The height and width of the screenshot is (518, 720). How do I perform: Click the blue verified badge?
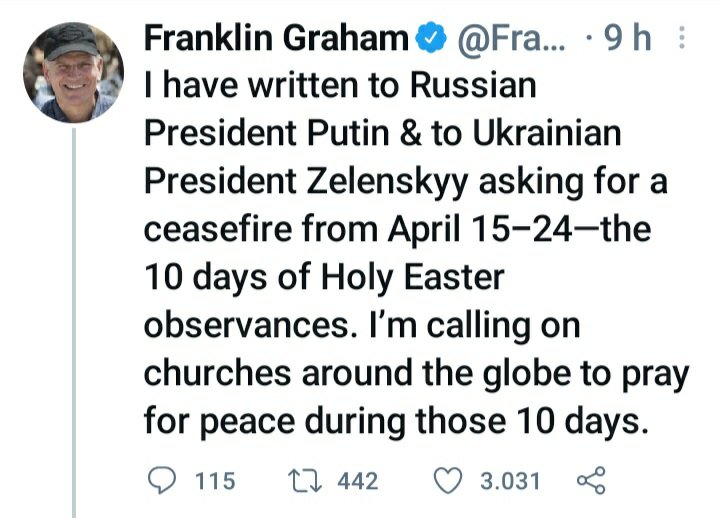(430, 39)
